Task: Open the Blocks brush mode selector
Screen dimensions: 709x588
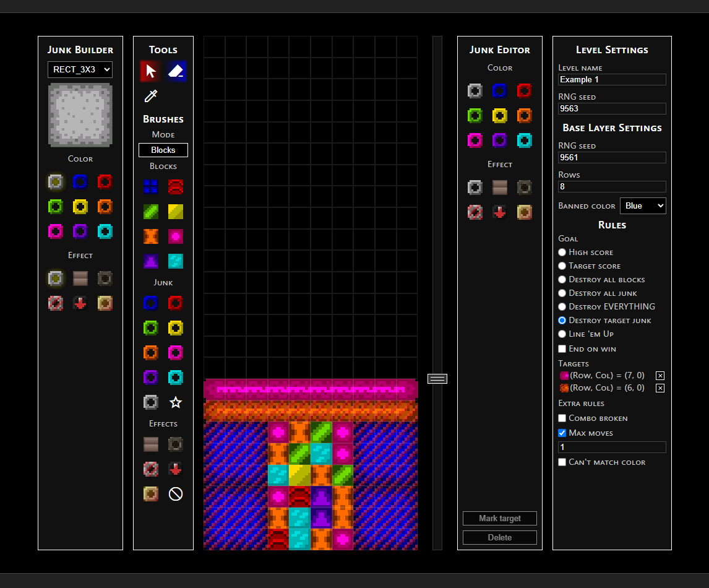Action: (163, 150)
